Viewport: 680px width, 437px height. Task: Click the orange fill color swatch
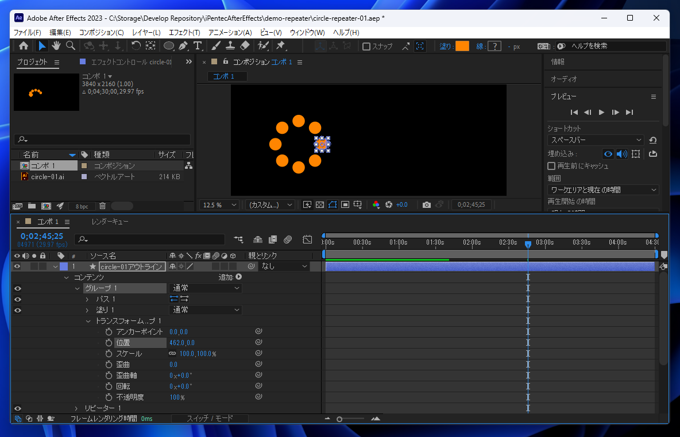point(462,46)
